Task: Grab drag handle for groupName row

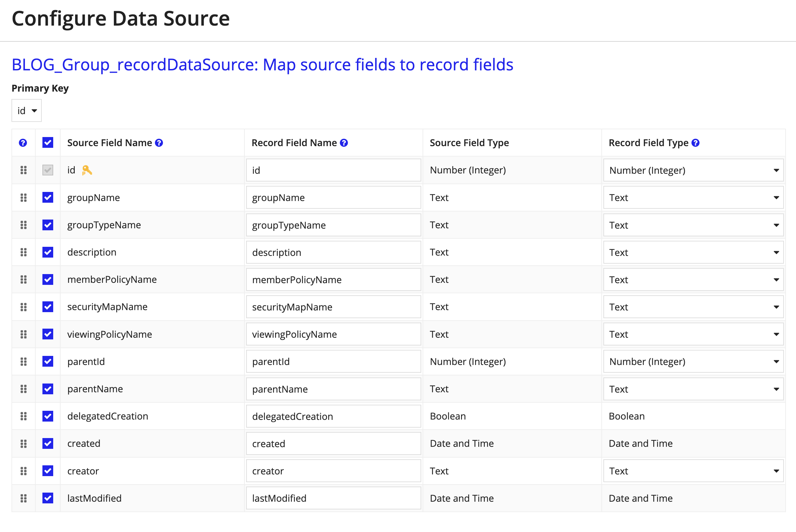Action: 24,197
